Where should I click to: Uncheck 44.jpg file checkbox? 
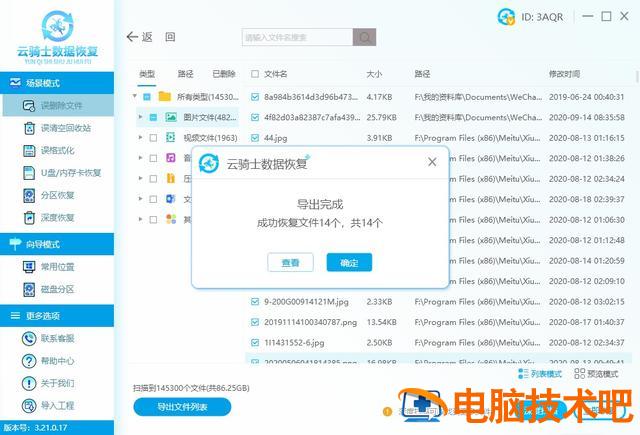[255, 138]
